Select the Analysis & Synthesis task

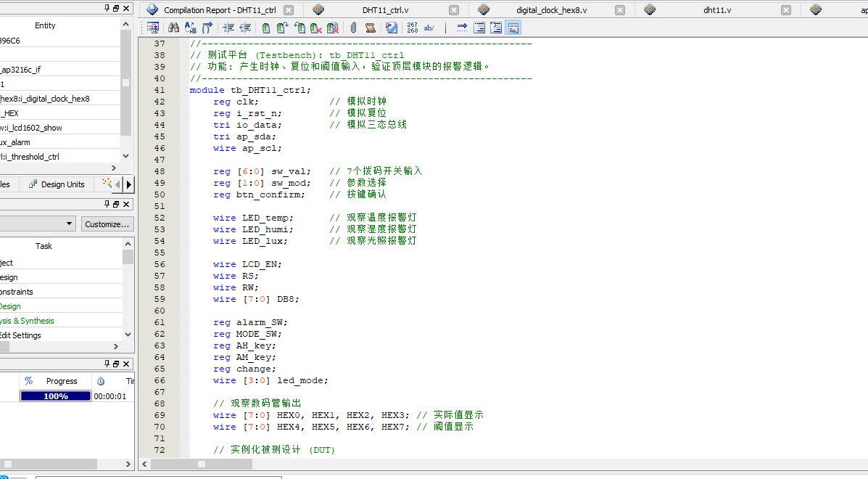(x=61, y=321)
